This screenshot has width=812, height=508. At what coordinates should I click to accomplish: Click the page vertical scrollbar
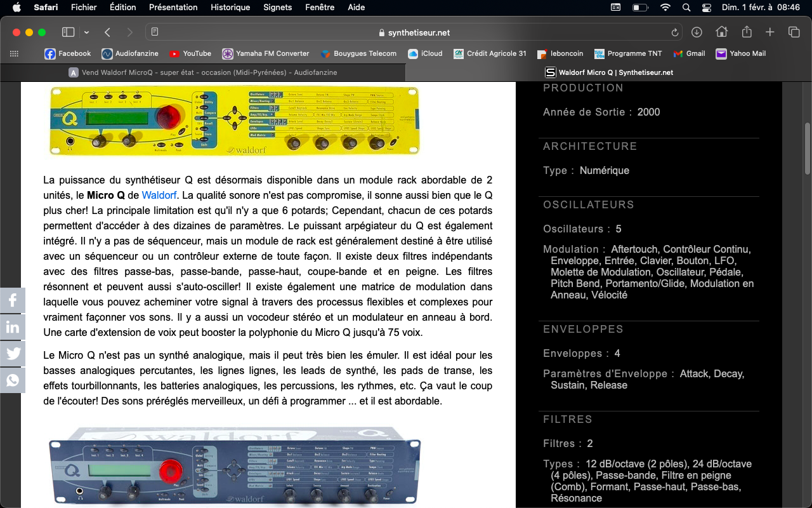click(x=808, y=149)
